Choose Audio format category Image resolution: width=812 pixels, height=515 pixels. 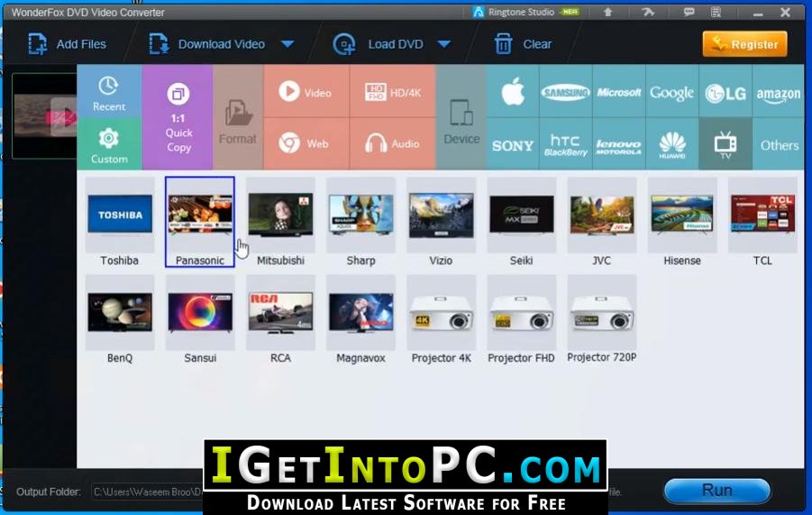pos(393,143)
